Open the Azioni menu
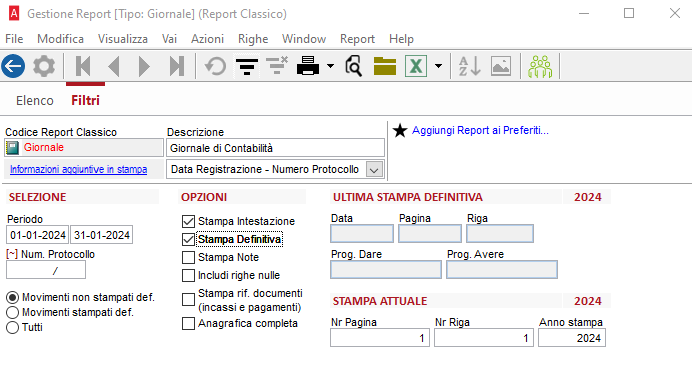This screenshot has width=692, height=366. [x=207, y=39]
